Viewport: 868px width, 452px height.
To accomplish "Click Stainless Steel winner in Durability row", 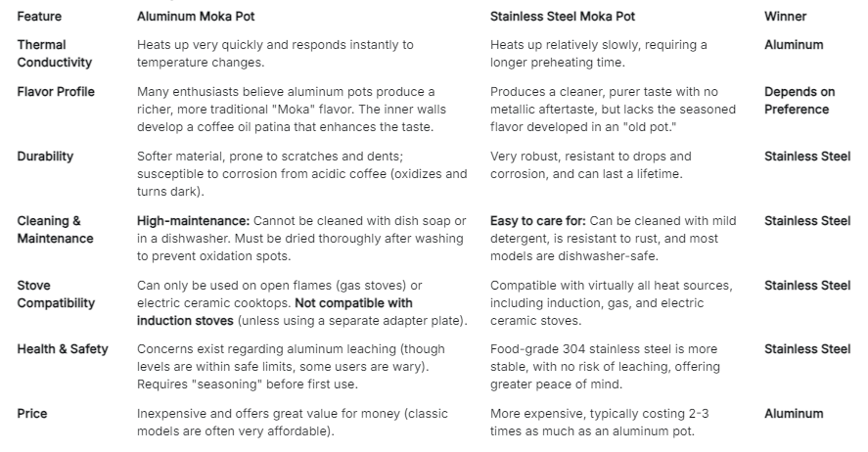I will 807,157.
